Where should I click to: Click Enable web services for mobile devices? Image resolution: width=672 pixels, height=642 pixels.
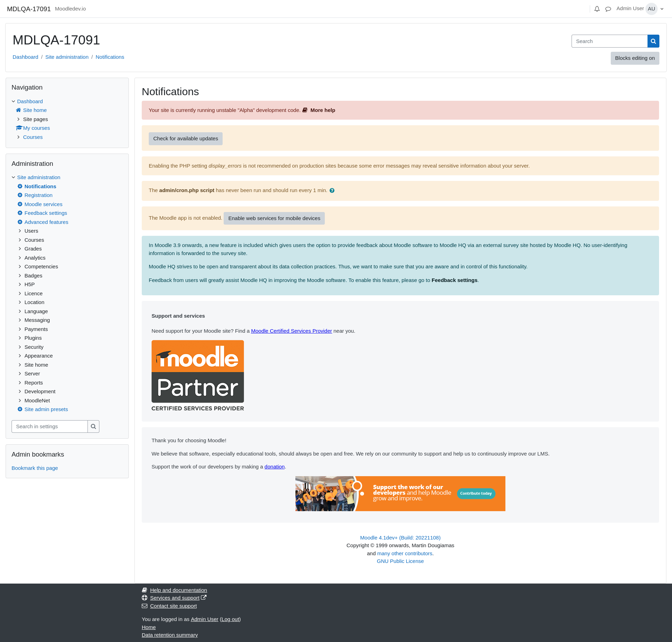(274, 218)
